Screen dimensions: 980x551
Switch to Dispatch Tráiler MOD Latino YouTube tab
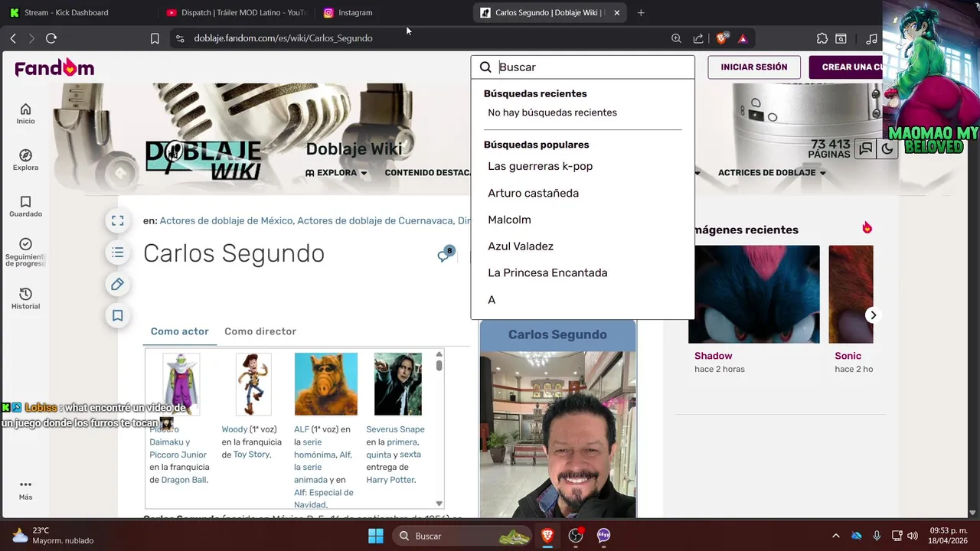[236, 12]
